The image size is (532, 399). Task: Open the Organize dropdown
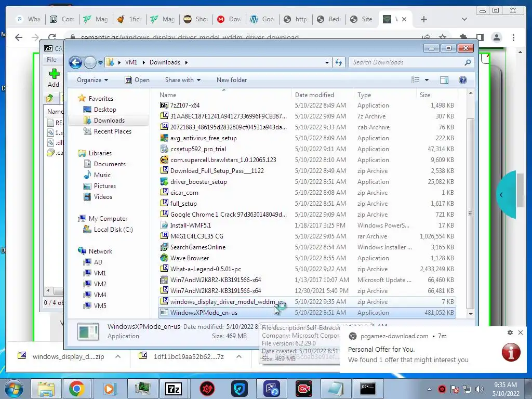[x=92, y=80]
